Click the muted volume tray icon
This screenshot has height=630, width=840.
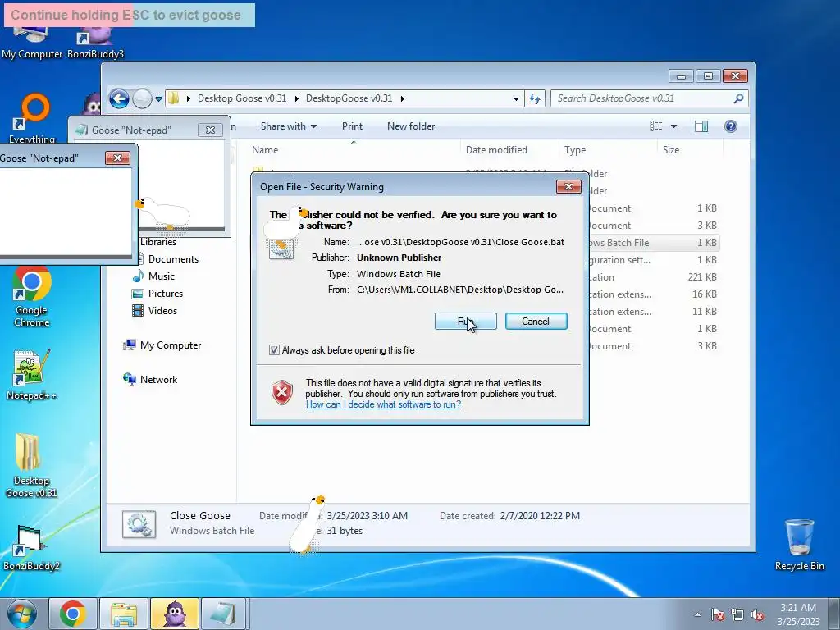point(757,614)
